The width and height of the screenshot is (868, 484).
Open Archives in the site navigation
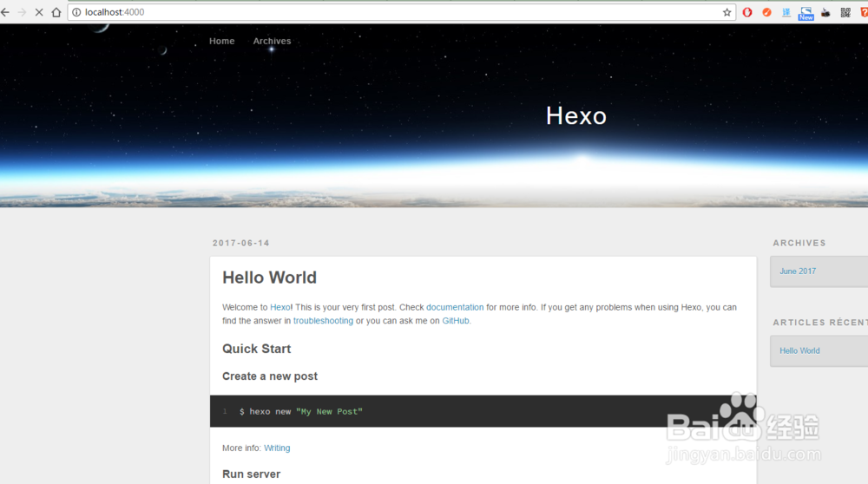272,41
